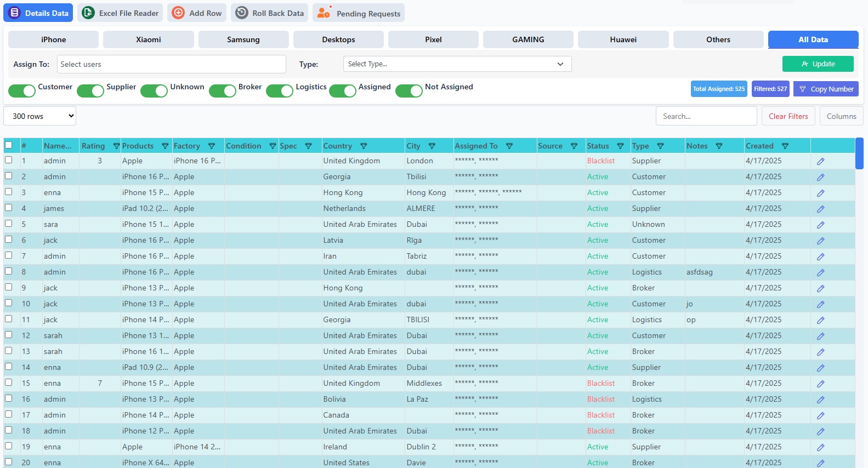This screenshot has height=468, width=868.
Task: Open the Pixel tab
Action: click(x=433, y=39)
